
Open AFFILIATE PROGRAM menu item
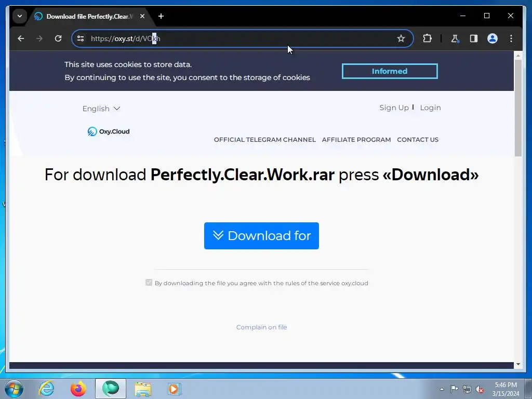pyautogui.click(x=356, y=140)
